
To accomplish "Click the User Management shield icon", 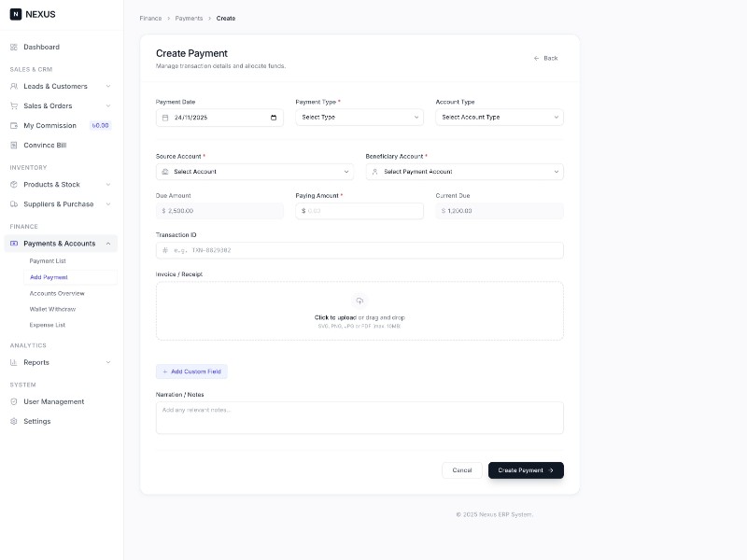I will pyautogui.click(x=14, y=401).
